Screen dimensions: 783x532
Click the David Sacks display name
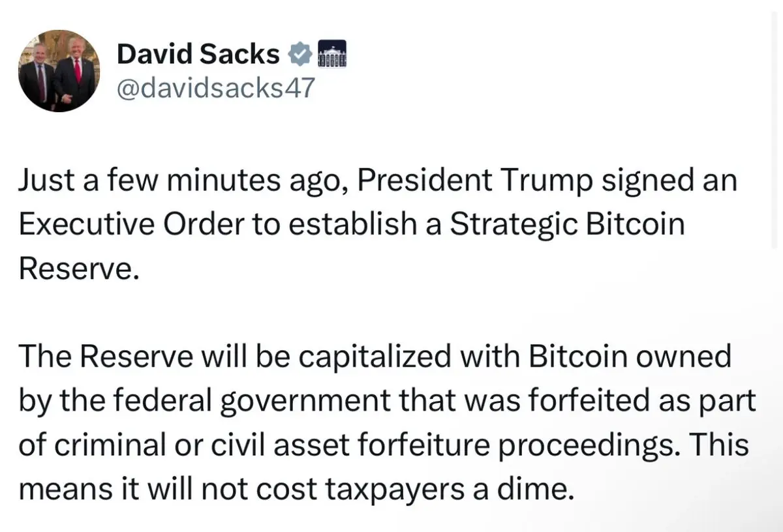[198, 55]
